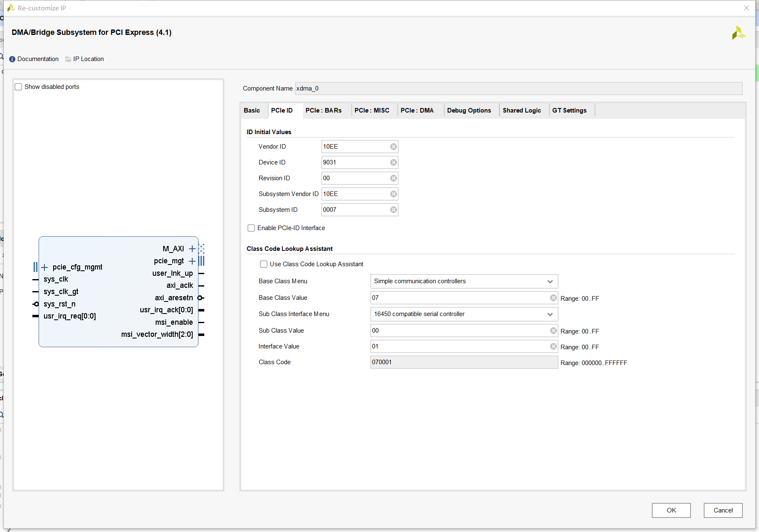Open Documentation via the info icon

(12, 59)
